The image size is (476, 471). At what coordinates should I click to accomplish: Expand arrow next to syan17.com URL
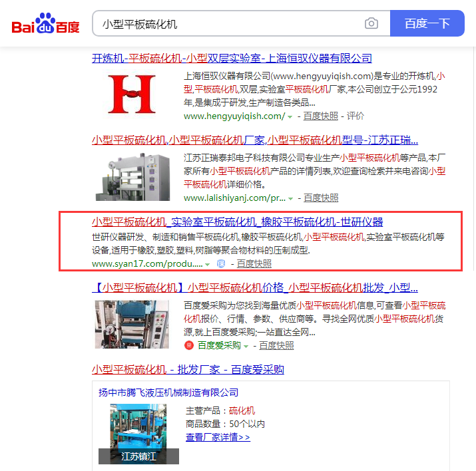208,264
